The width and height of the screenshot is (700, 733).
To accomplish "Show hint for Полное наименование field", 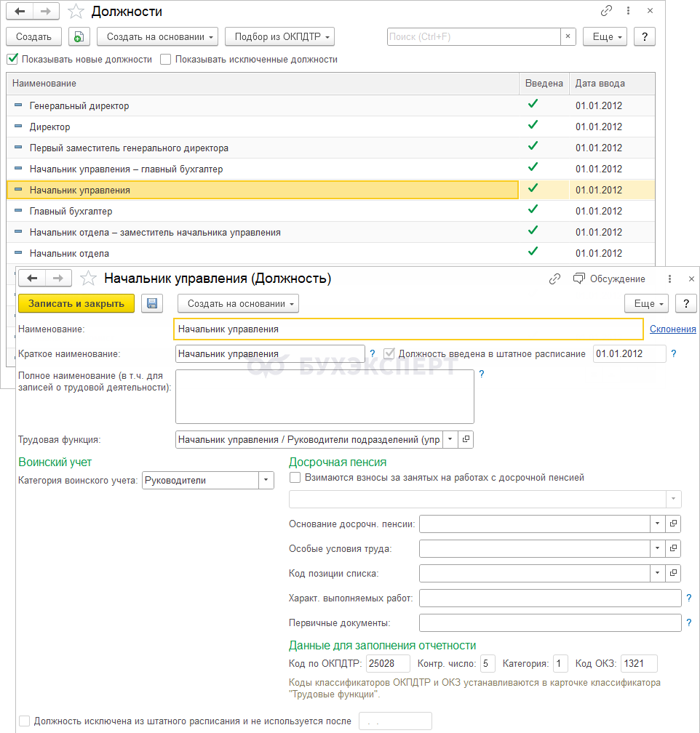I will pyautogui.click(x=482, y=374).
